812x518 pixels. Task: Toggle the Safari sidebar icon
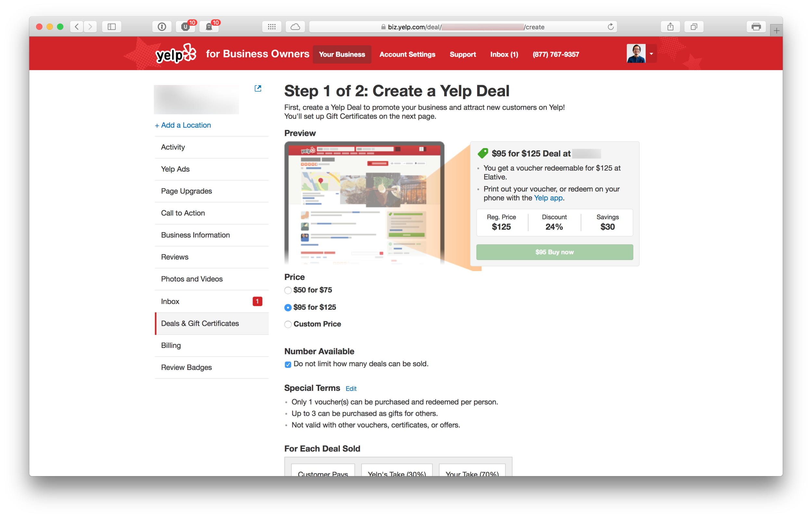112,27
